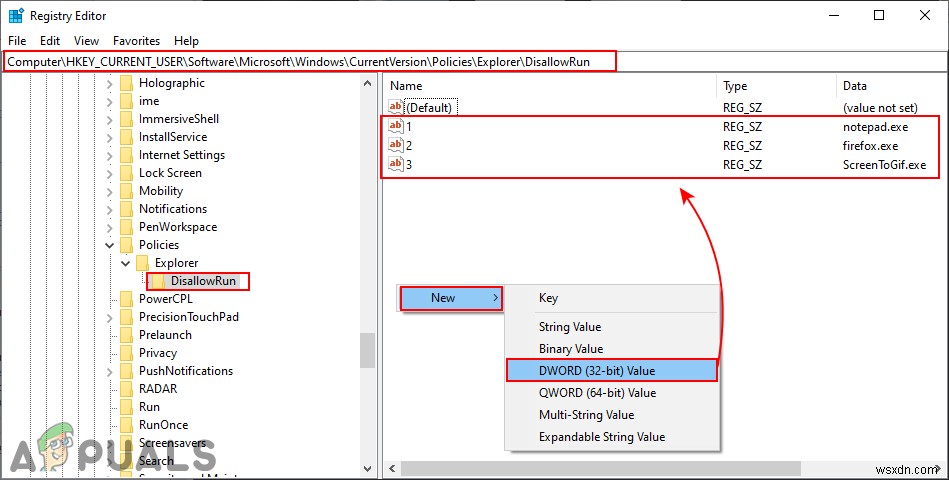Viewport: 949px width, 480px height.
Task: Click the PenWorkspace folder icon
Action: coord(126,227)
